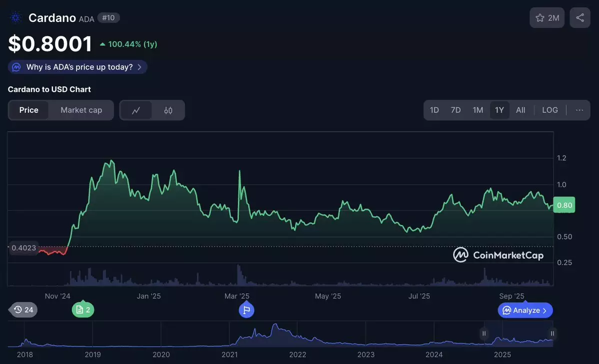Click the blue flag event marker
Viewport: 599px width, 364px height.
246,310
